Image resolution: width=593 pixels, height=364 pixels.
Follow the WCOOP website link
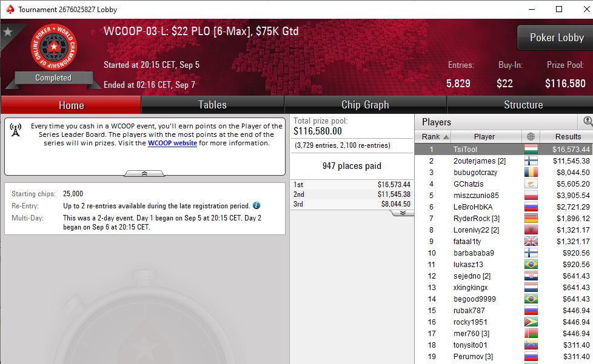[172, 143]
